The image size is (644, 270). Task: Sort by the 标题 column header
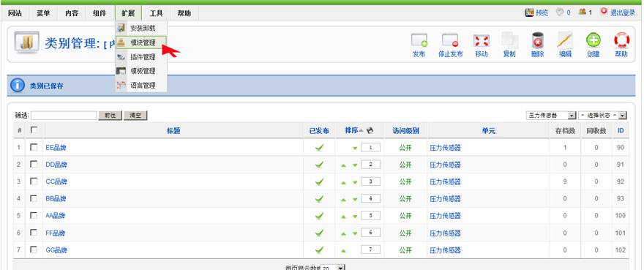173,131
